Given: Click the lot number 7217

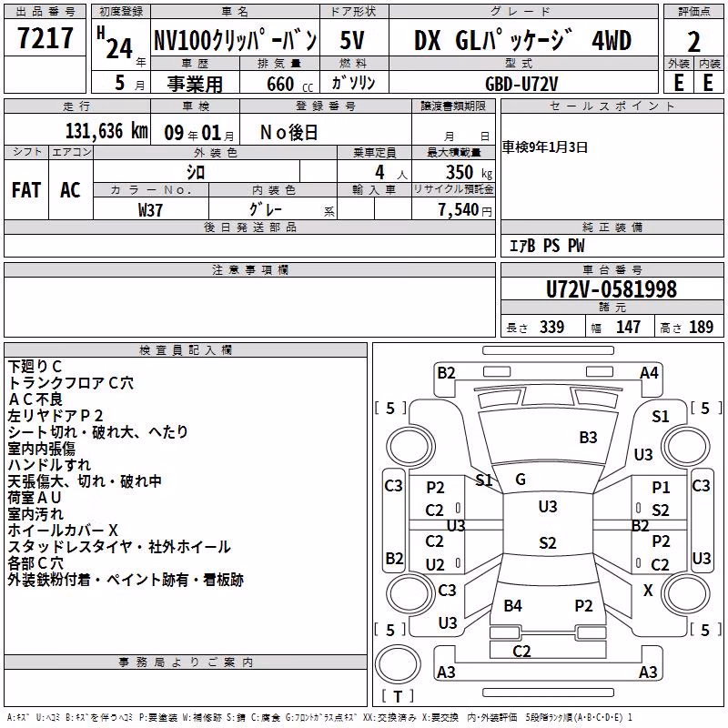Looking at the screenshot, I should coord(45,38).
